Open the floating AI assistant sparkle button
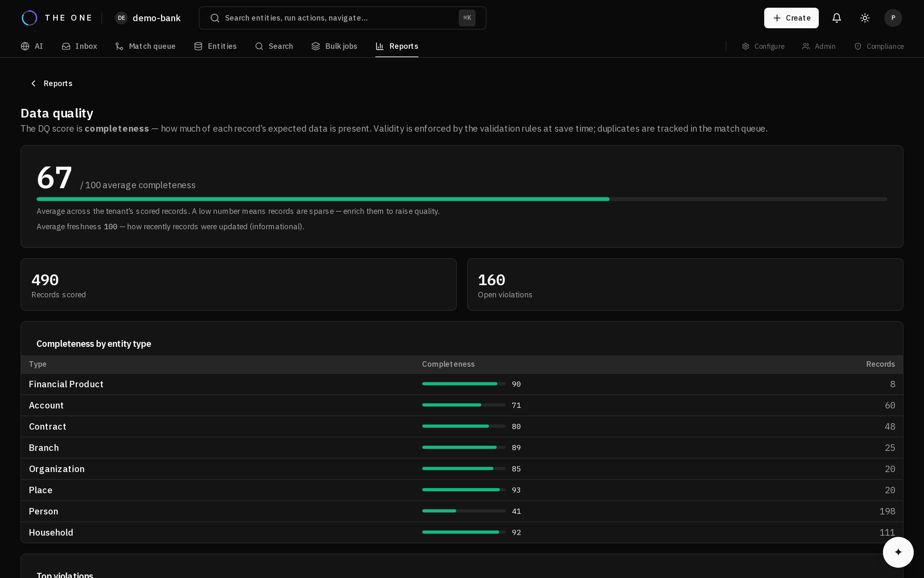Viewport: 924px width, 578px height. tap(898, 552)
